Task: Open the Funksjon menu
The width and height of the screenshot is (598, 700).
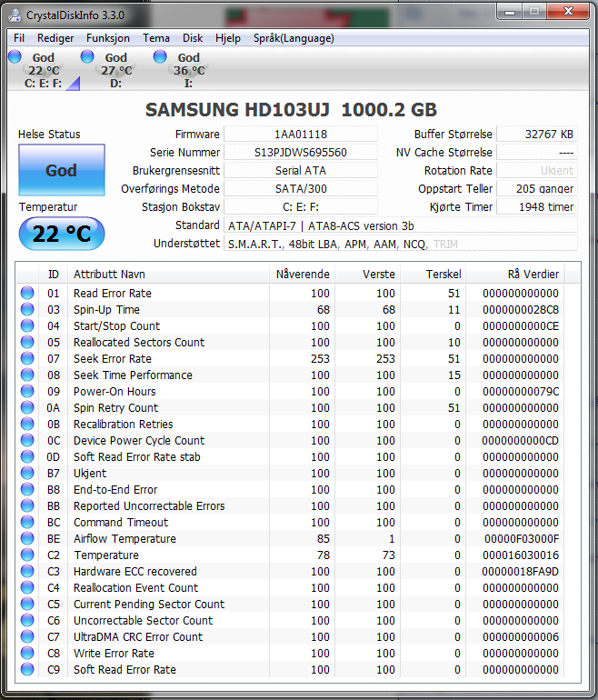Action: click(x=108, y=38)
